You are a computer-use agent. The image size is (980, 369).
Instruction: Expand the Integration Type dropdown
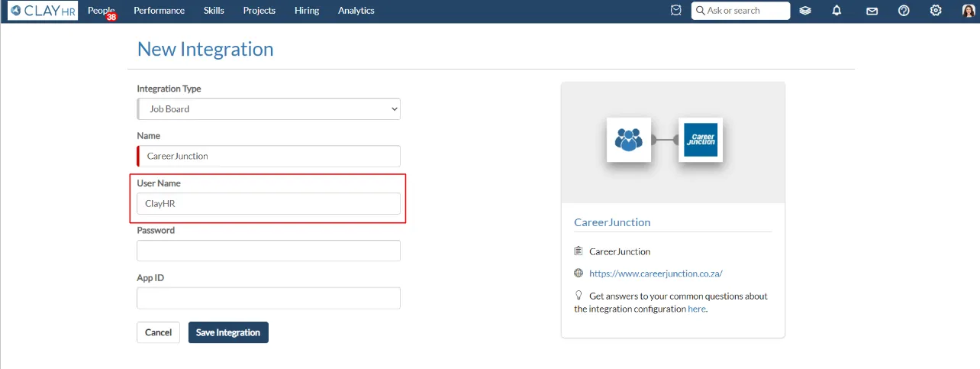point(269,109)
